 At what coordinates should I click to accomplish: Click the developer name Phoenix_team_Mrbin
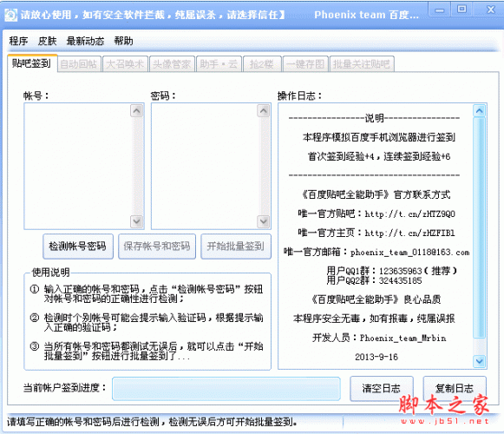click(x=403, y=339)
